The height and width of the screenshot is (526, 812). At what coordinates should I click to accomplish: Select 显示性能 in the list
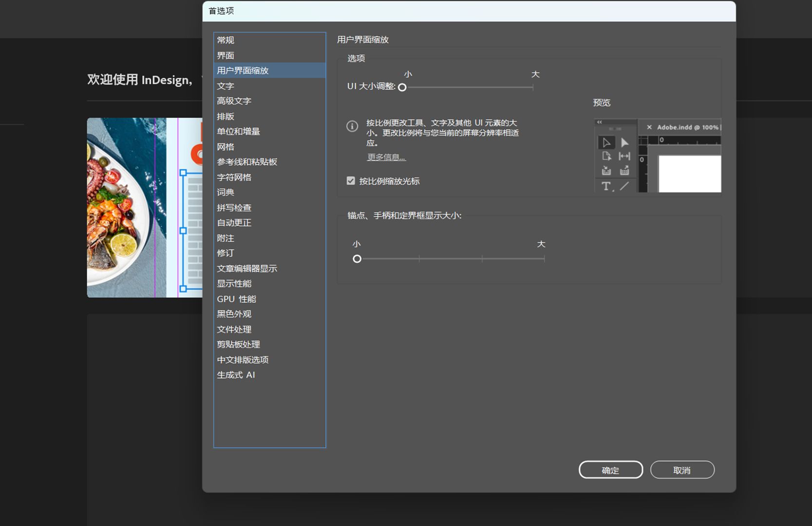pos(269,284)
